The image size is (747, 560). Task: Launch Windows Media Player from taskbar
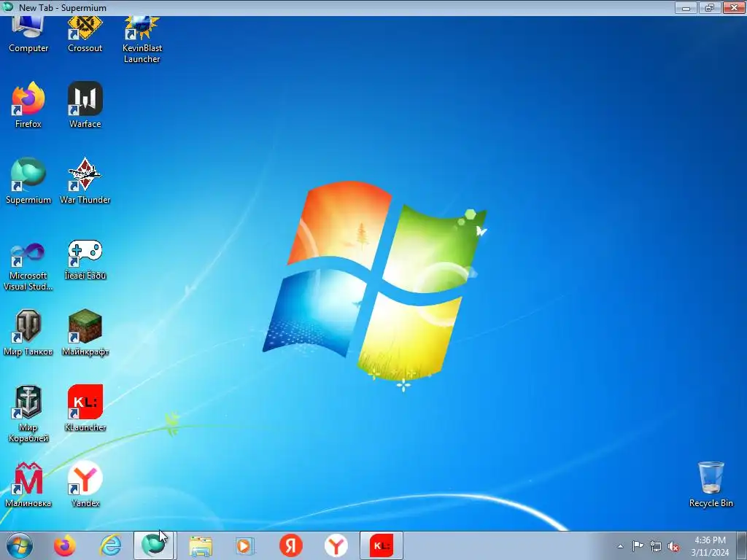point(245,545)
